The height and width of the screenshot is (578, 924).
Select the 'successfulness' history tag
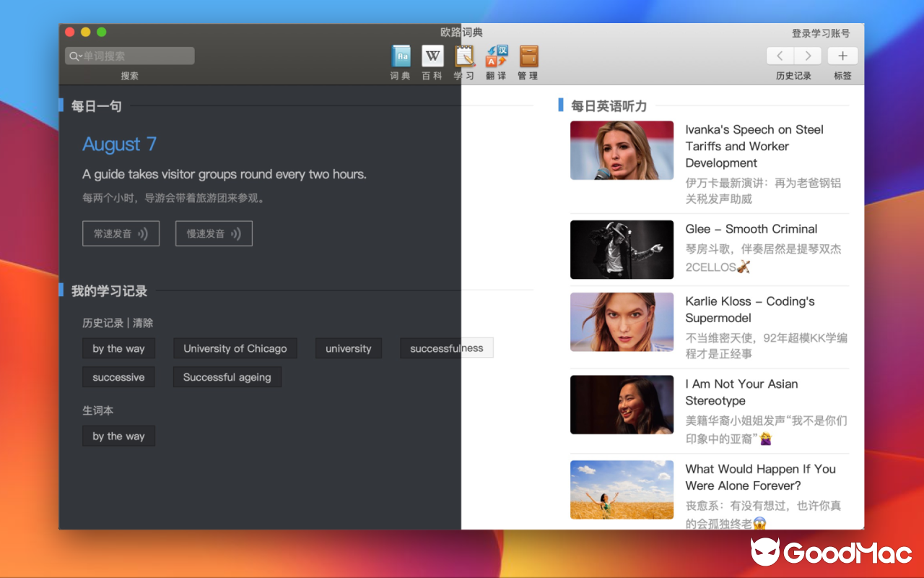point(446,348)
